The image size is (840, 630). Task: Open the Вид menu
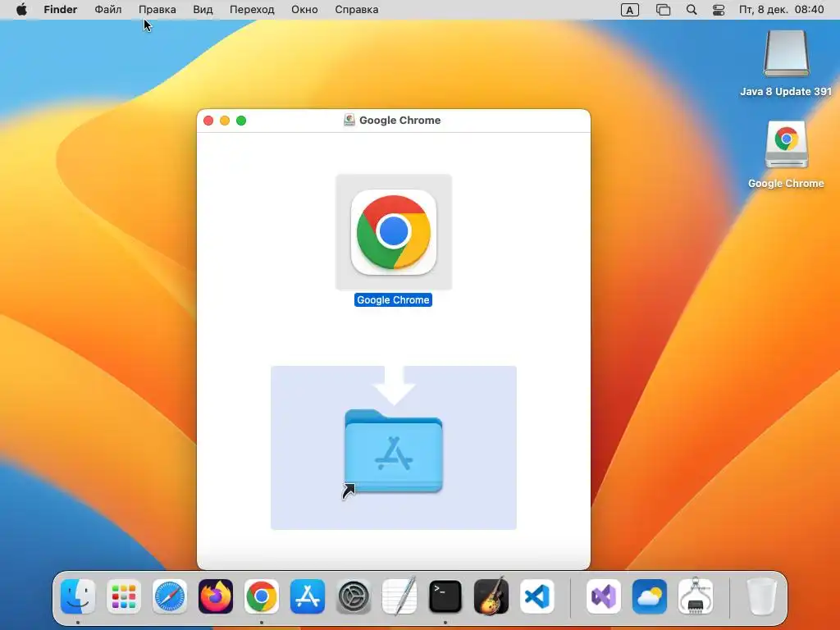203,10
